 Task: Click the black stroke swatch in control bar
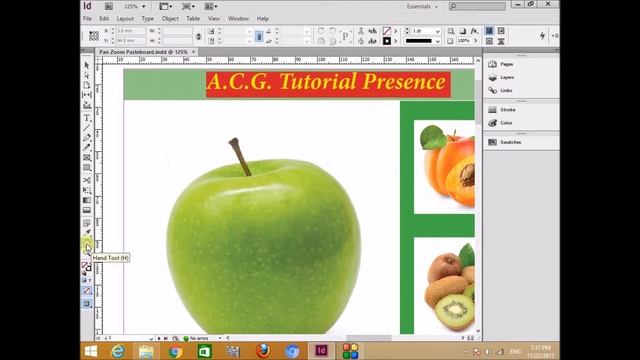coord(387,41)
